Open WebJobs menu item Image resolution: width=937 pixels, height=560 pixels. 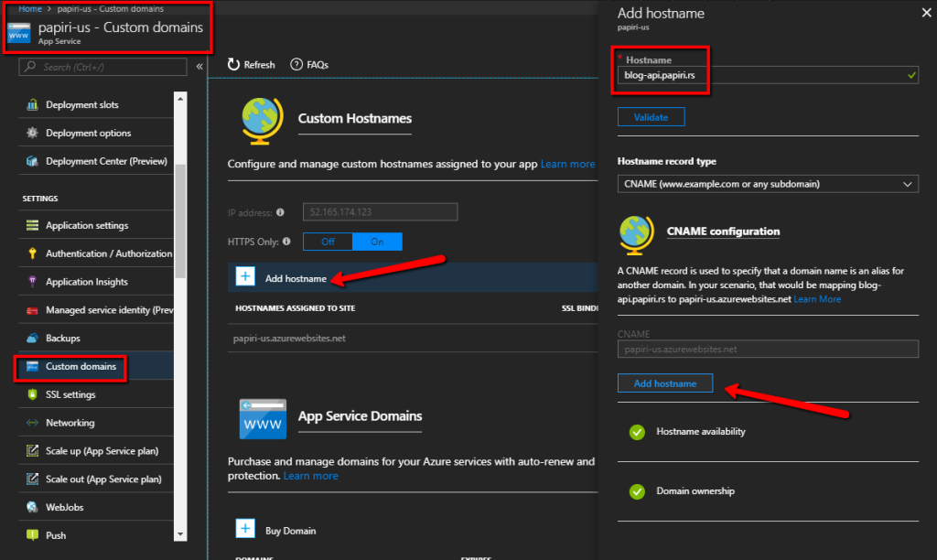point(65,507)
